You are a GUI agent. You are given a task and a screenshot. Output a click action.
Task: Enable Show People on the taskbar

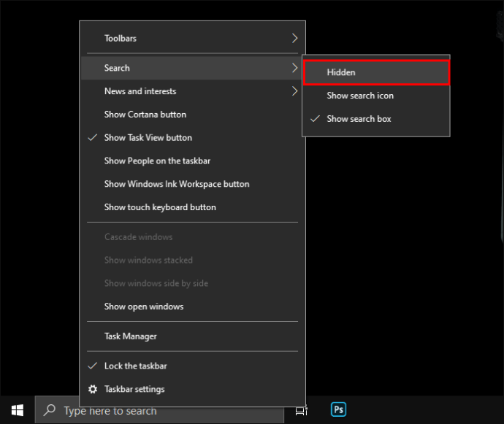point(193,161)
